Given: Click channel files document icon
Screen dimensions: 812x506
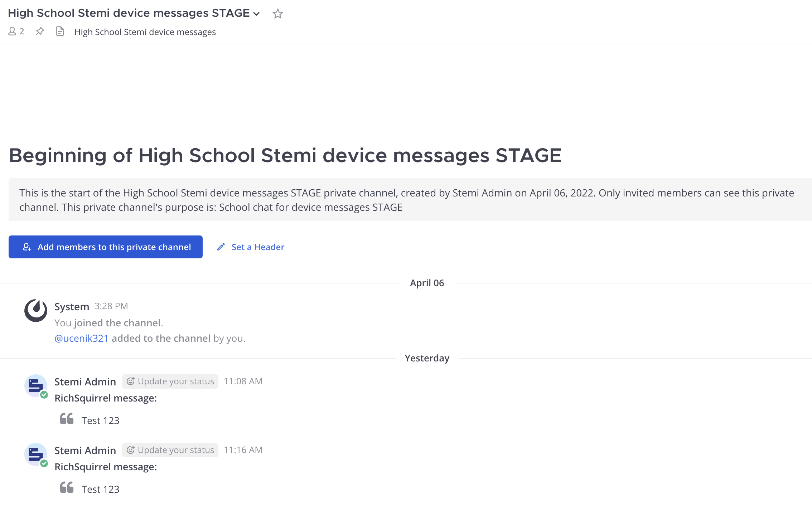Looking at the screenshot, I should point(60,31).
